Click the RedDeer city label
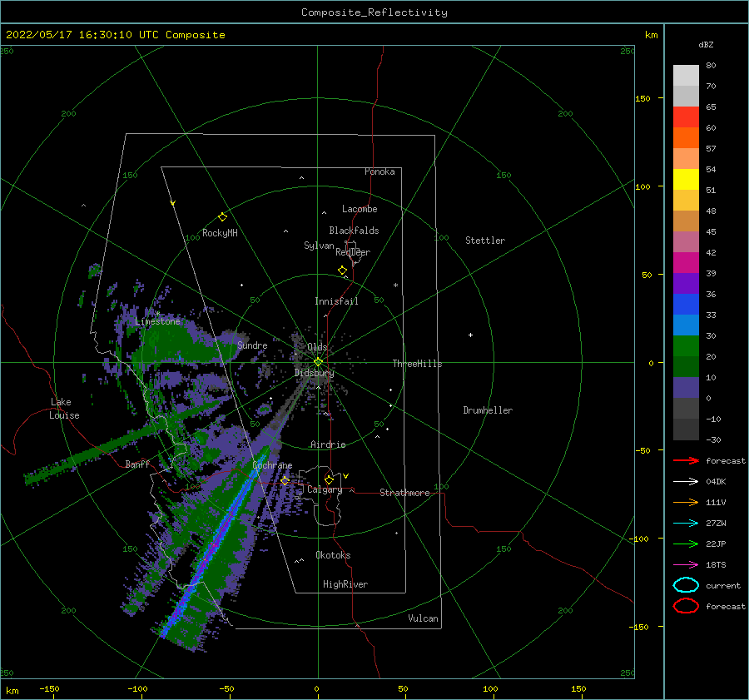The image size is (749, 700). pos(353,252)
